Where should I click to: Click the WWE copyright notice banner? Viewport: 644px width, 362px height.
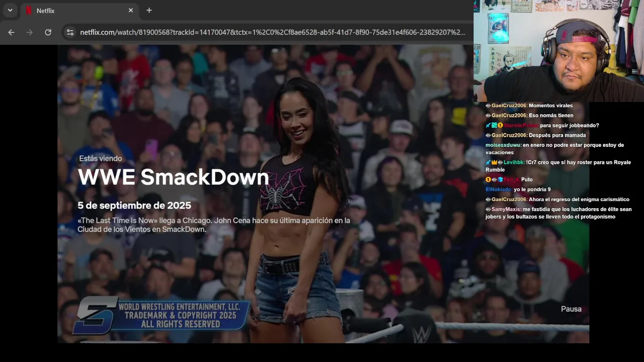click(x=162, y=316)
